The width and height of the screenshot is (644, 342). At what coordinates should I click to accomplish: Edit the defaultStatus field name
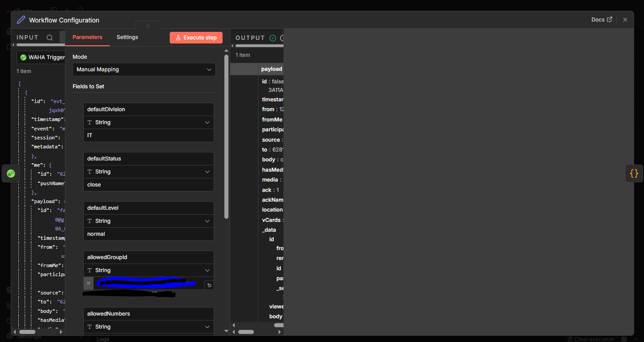(149, 159)
